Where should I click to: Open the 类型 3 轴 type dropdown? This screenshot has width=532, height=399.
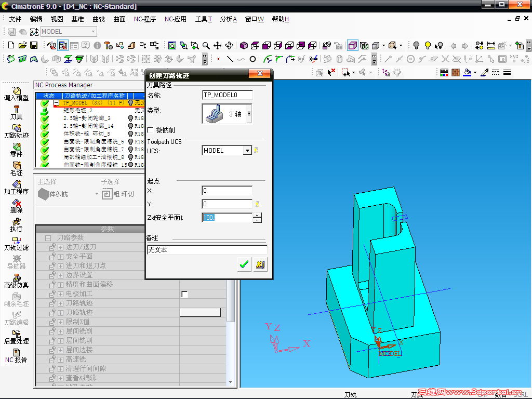(x=249, y=114)
